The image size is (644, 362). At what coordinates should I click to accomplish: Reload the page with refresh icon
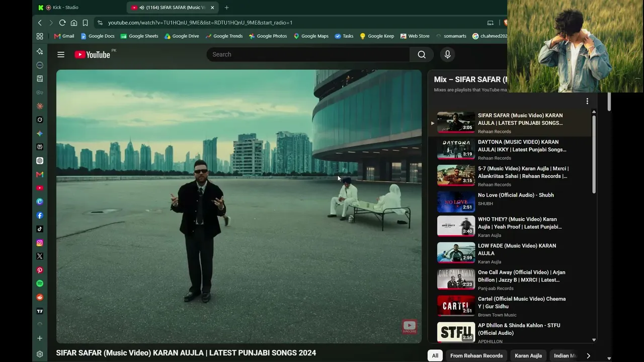(x=62, y=23)
